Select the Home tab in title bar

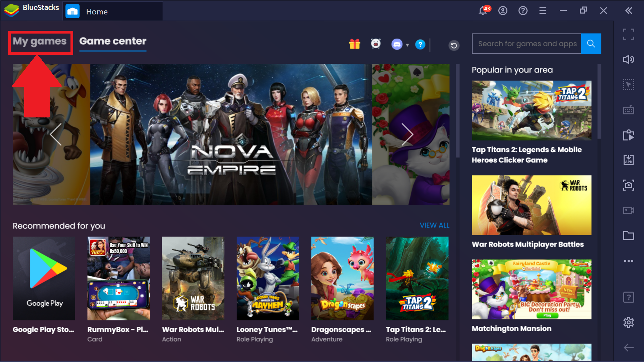coord(113,11)
